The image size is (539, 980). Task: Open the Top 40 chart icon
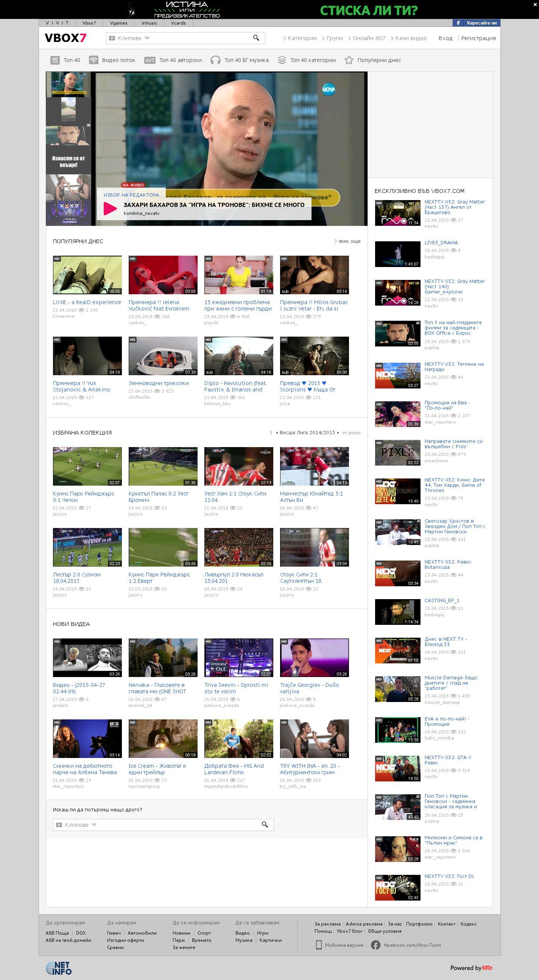55,60
